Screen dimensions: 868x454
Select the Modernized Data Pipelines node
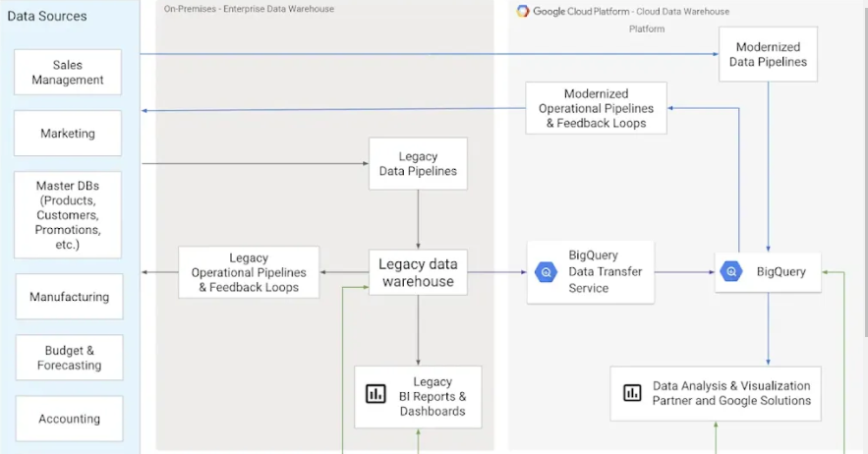pos(768,54)
